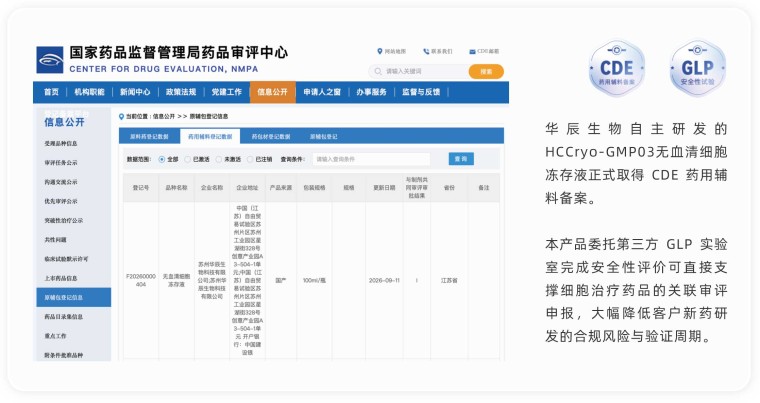Click the 请输入查询条件 input field
This screenshot has height=403, width=760.
(x=371, y=159)
